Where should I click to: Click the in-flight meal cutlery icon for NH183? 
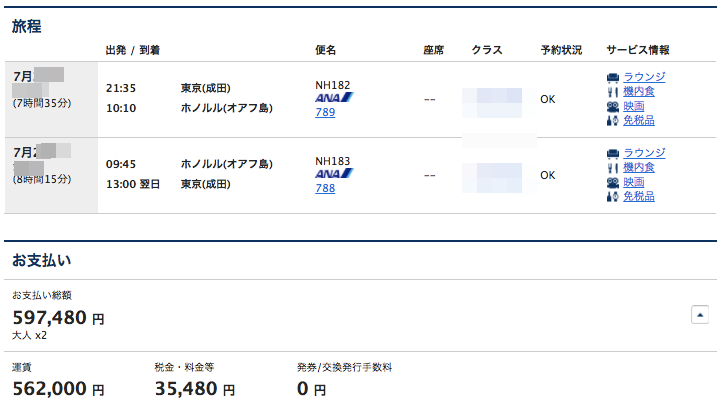[613, 168]
